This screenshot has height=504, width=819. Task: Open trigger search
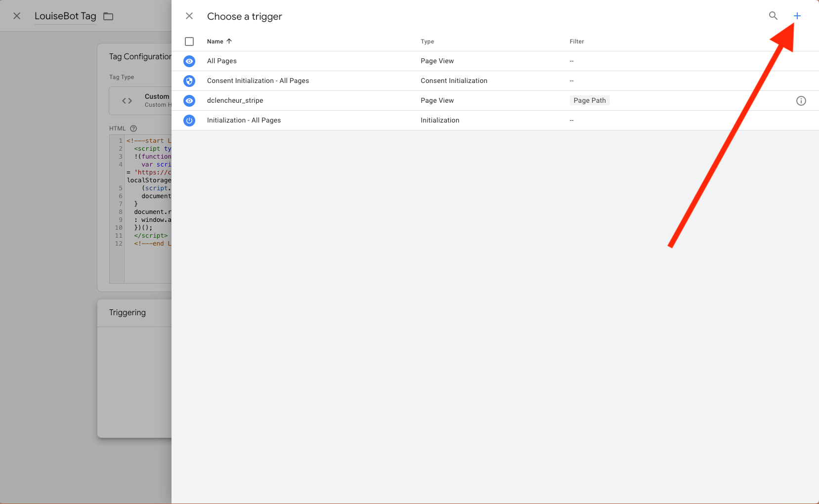[774, 16]
